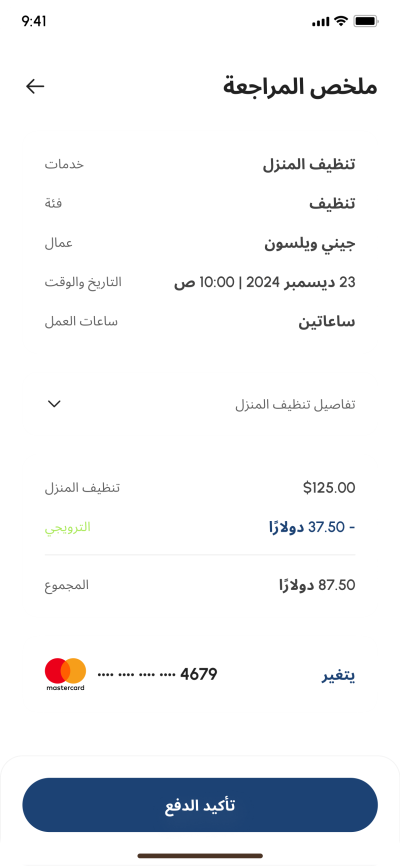
Task: Select the جيني ويلسون worker name
Action: [309, 244]
